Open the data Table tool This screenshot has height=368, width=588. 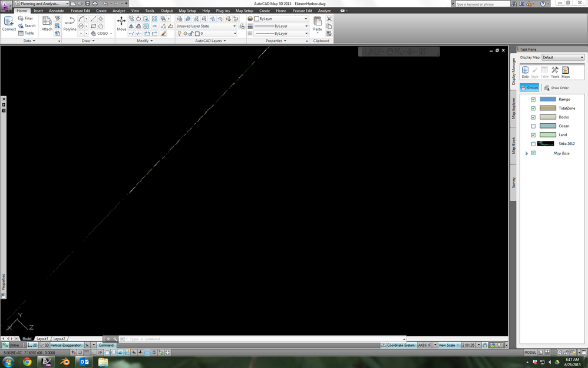click(25, 33)
